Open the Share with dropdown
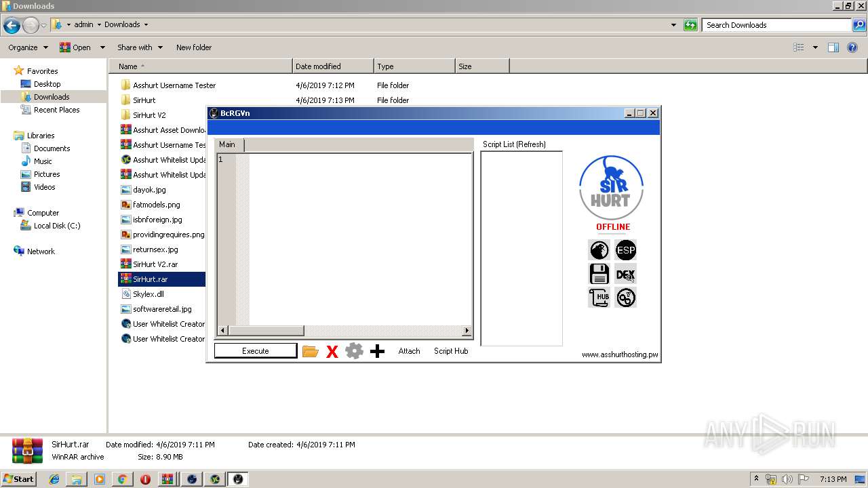The image size is (868, 488). click(x=140, y=47)
